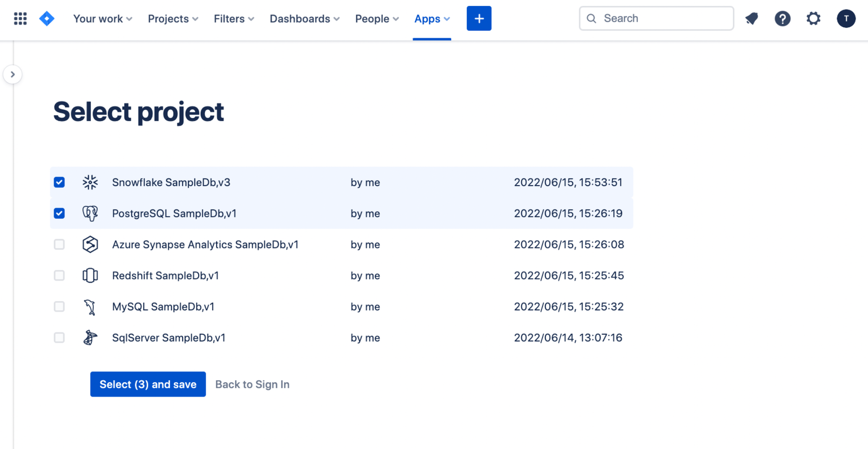Uncheck the PostgreSQL SampleDb,v1 checkbox
The height and width of the screenshot is (449, 868).
click(59, 214)
